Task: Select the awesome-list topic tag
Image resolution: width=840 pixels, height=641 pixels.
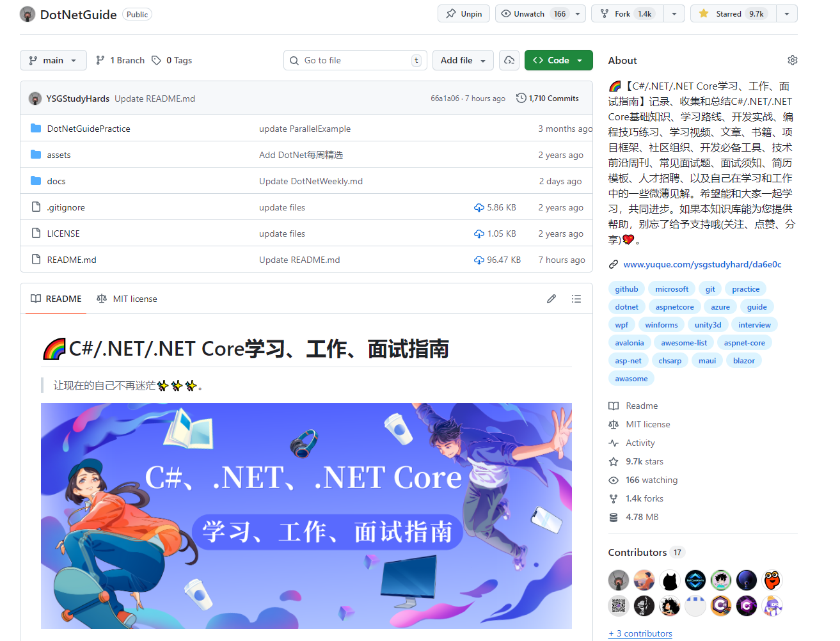Action: point(684,343)
